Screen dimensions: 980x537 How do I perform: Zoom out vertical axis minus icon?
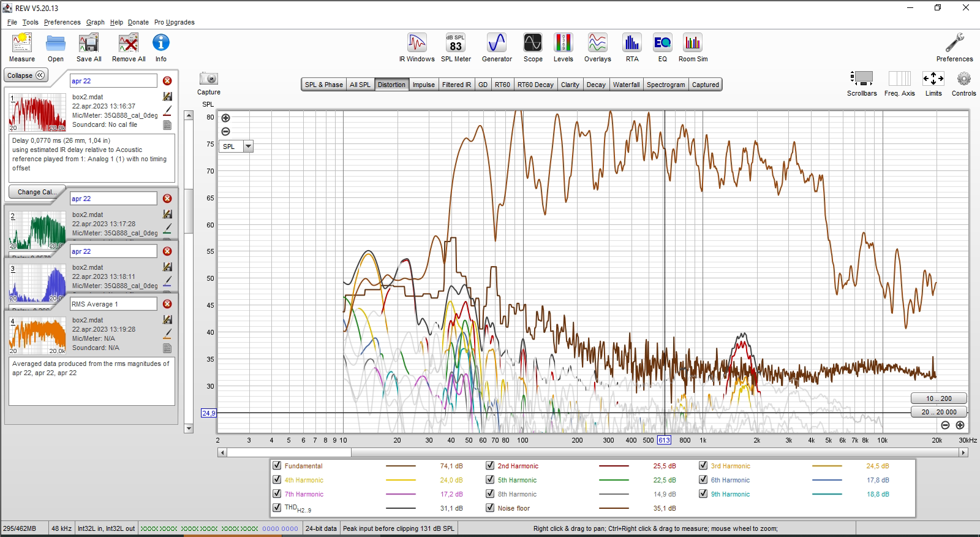tap(225, 131)
